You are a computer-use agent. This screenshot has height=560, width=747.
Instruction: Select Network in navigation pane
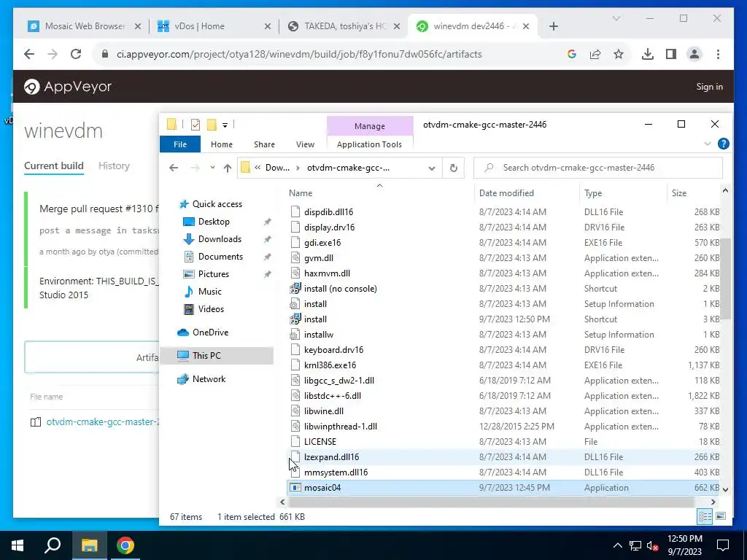point(209,379)
